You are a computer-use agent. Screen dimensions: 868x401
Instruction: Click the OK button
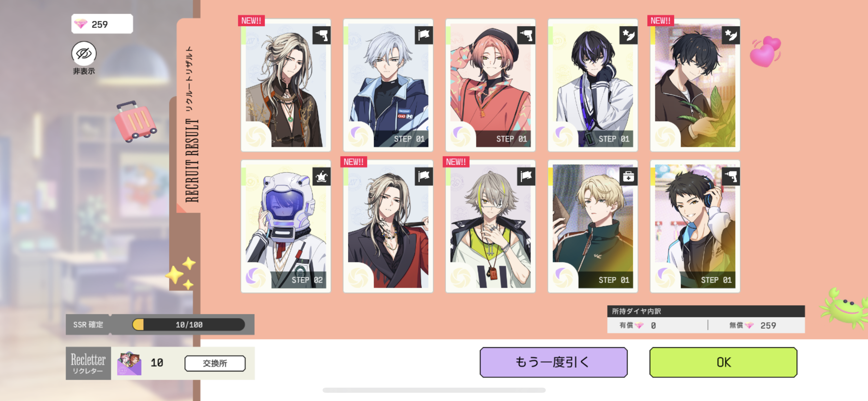point(723,362)
